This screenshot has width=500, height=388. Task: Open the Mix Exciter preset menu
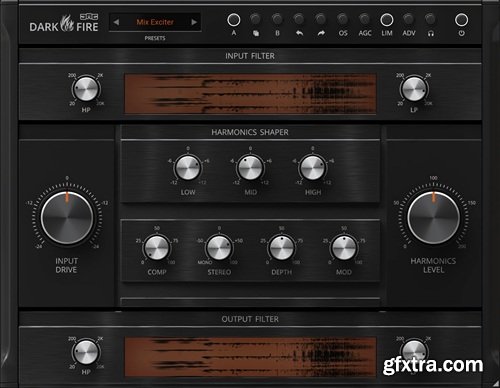click(155, 22)
